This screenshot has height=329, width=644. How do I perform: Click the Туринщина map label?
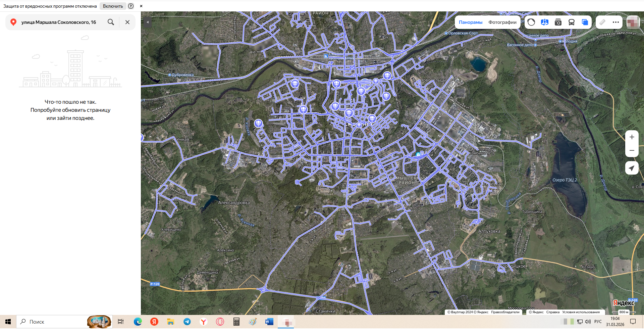point(532,212)
